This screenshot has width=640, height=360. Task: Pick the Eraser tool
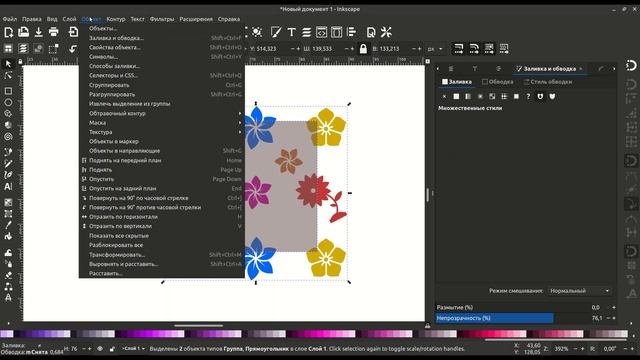[8, 276]
